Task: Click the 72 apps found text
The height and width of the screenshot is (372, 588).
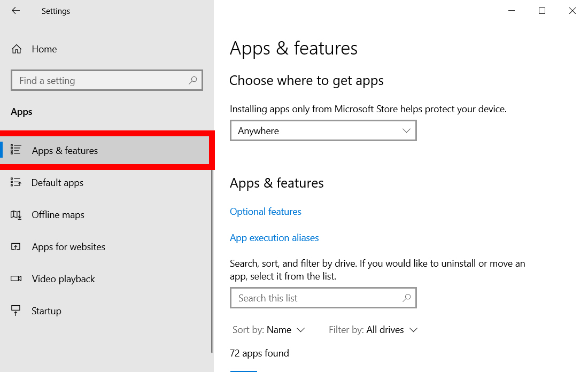Action: pyautogui.click(x=259, y=353)
